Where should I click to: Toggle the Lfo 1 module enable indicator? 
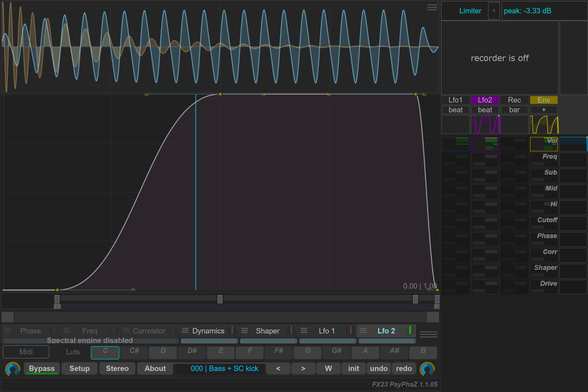tap(351, 330)
